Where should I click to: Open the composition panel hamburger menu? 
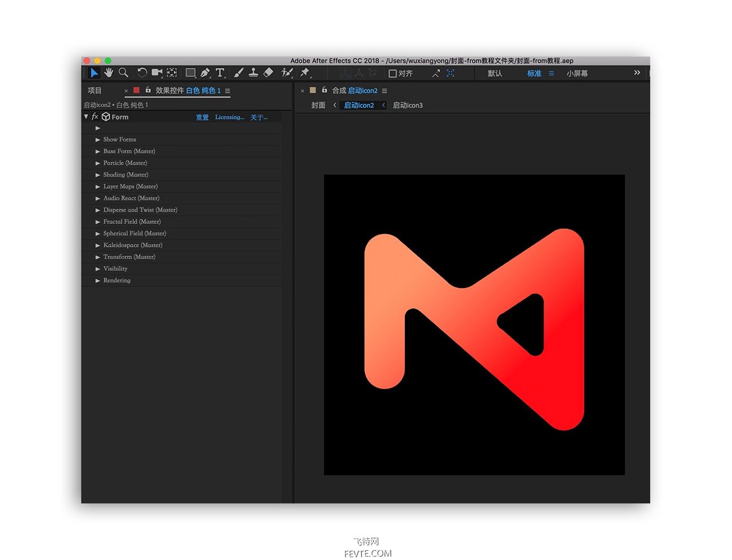[x=384, y=91]
